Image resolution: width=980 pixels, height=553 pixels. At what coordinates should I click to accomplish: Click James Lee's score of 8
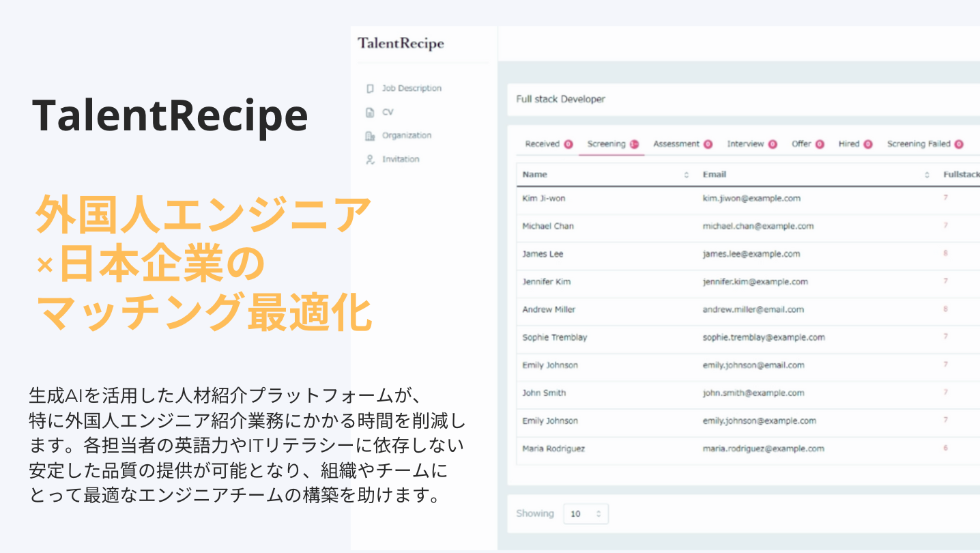click(946, 253)
